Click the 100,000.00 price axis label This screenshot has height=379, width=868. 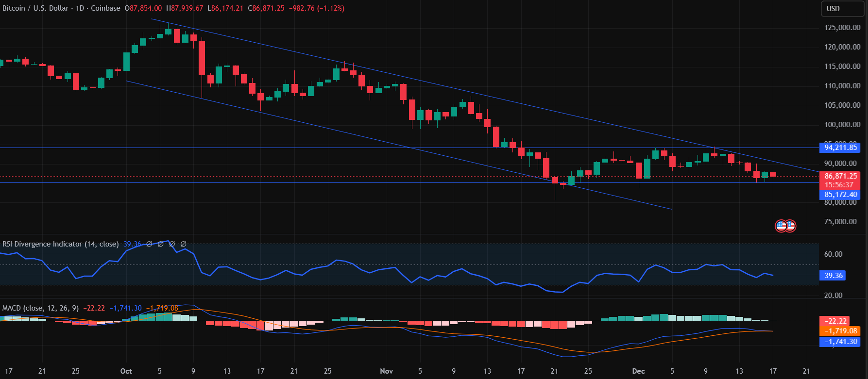click(x=843, y=125)
